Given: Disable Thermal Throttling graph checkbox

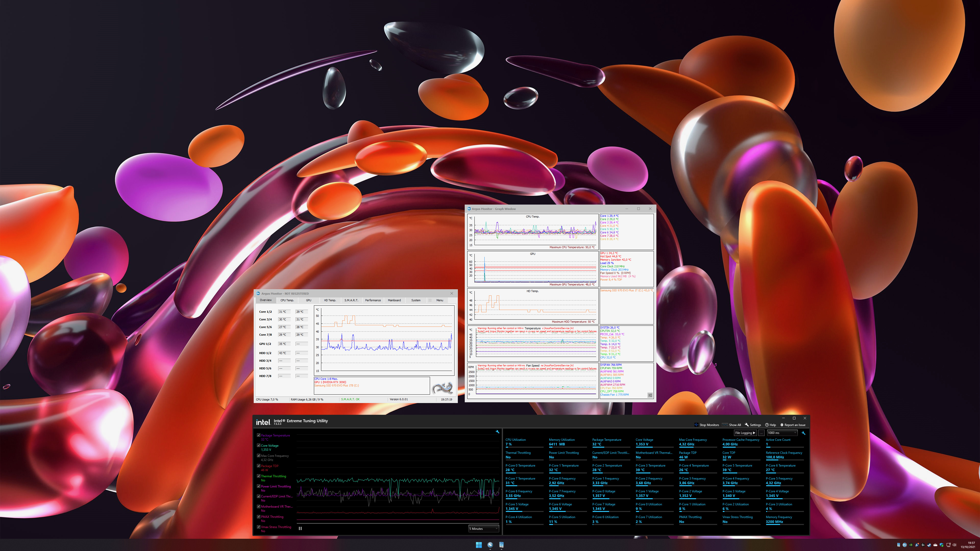Looking at the screenshot, I should point(259,476).
